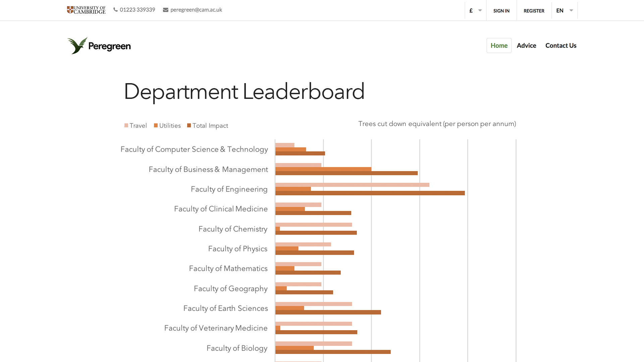Click the Faculty of Chemistry travel bar
The image size is (644, 362).
313,225
